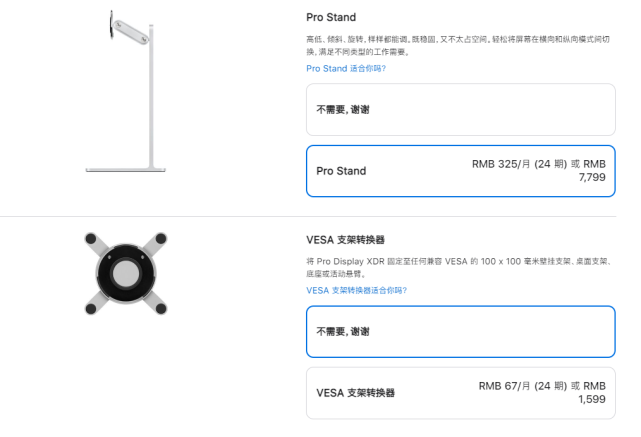
Task: Click the "Pro Stand" label inside the selected option
Action: pyautogui.click(x=341, y=171)
